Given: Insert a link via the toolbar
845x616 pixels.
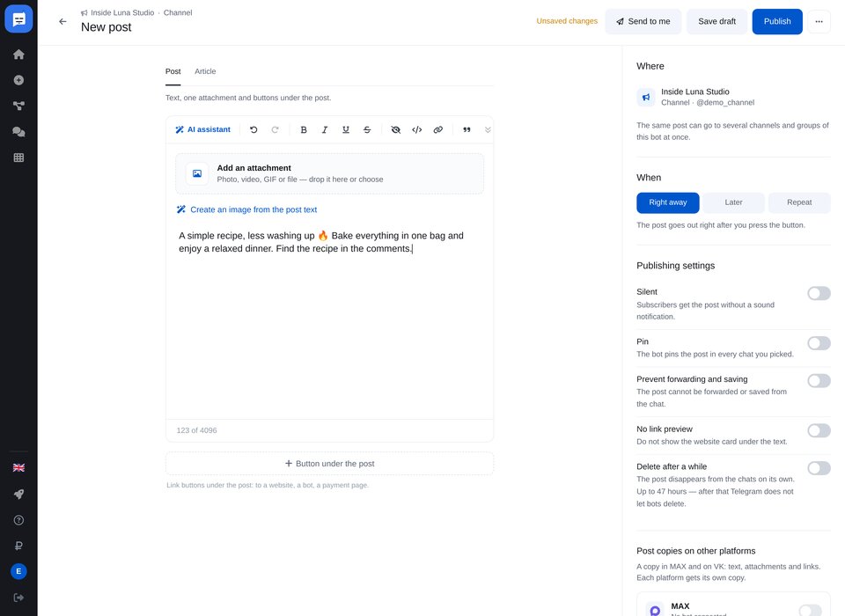Looking at the screenshot, I should [x=438, y=130].
